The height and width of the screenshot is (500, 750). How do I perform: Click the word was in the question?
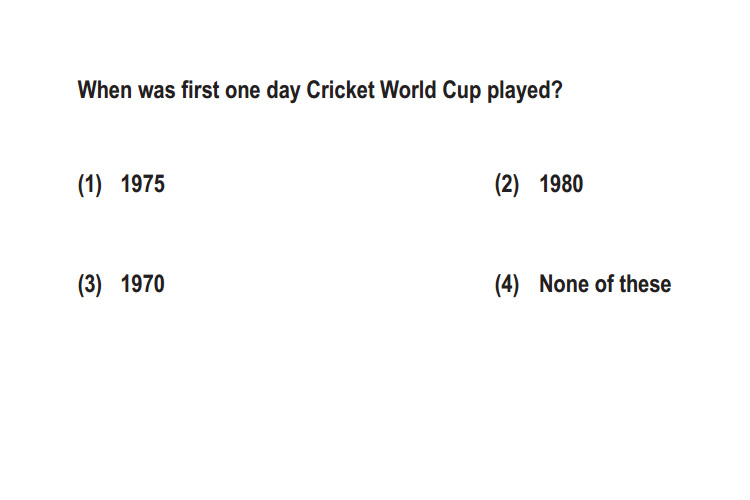157,91
